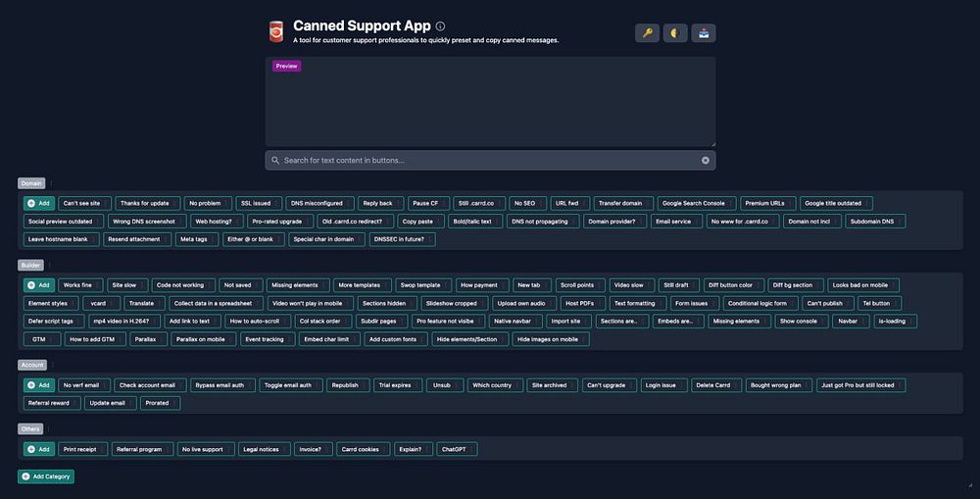
Task: Click the purple Preview badge
Action: click(x=286, y=66)
